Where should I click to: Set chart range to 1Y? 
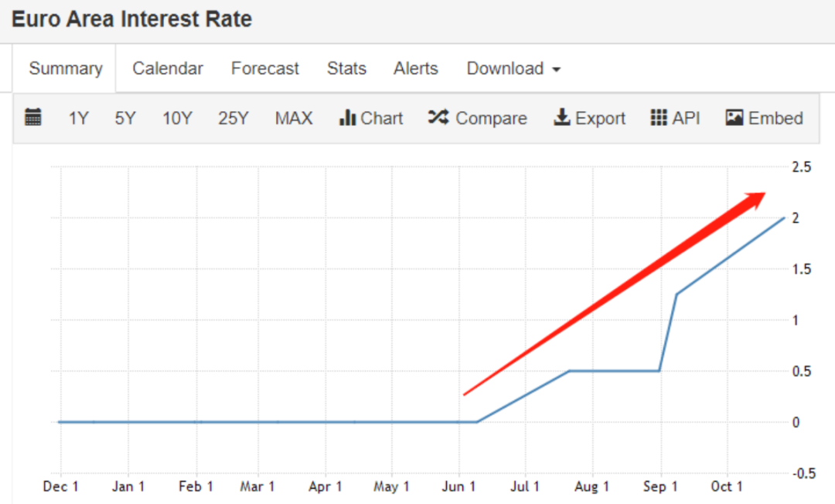coord(78,118)
